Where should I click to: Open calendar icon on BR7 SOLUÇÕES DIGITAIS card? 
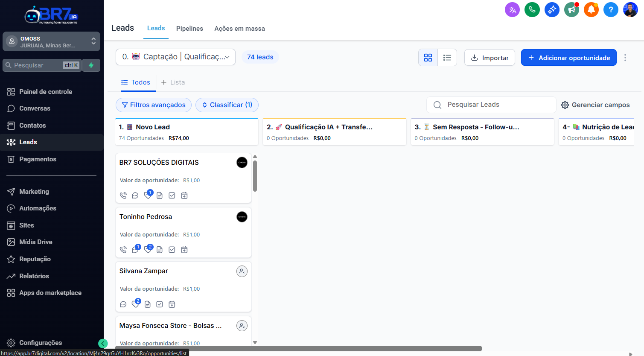(184, 196)
